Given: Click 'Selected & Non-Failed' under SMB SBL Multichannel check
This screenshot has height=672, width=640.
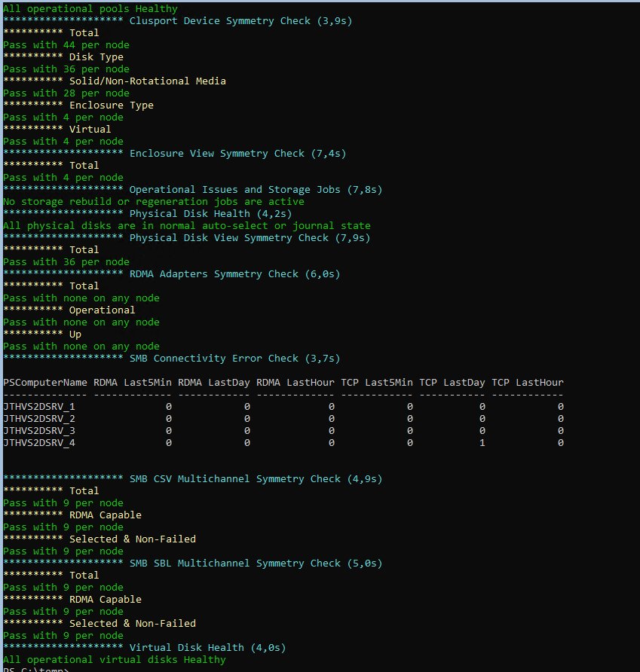Looking at the screenshot, I should 133,624.
